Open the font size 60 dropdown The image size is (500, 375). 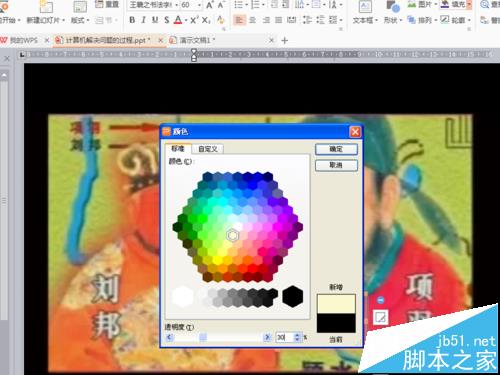click(x=199, y=5)
